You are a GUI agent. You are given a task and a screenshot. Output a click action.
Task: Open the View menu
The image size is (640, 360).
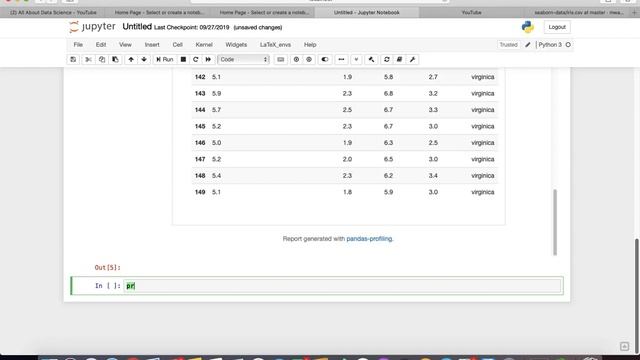(x=125, y=45)
